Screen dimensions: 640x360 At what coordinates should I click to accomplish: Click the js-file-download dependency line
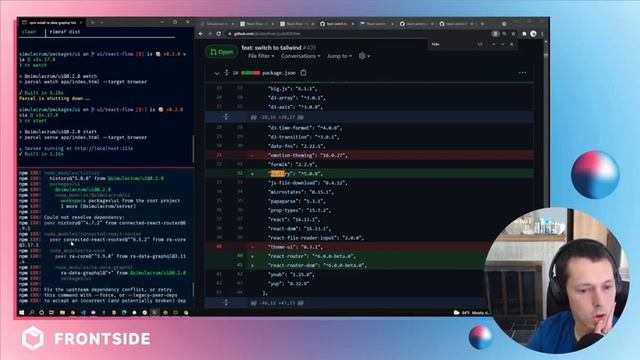click(x=369, y=183)
